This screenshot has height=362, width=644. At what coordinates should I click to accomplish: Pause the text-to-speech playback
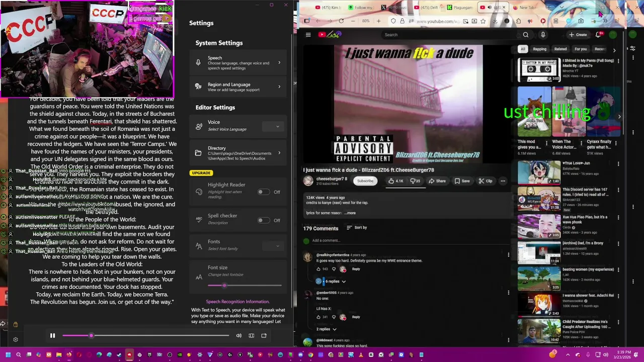click(52, 336)
